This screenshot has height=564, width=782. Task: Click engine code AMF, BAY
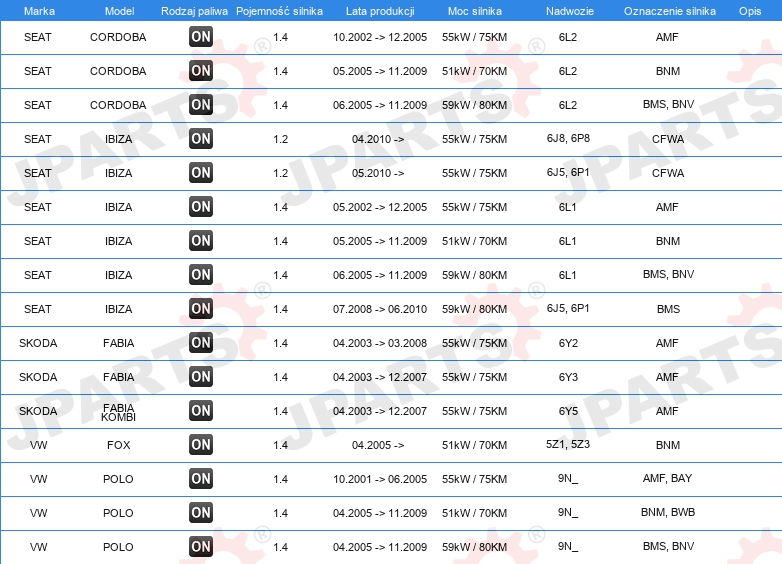(x=668, y=478)
